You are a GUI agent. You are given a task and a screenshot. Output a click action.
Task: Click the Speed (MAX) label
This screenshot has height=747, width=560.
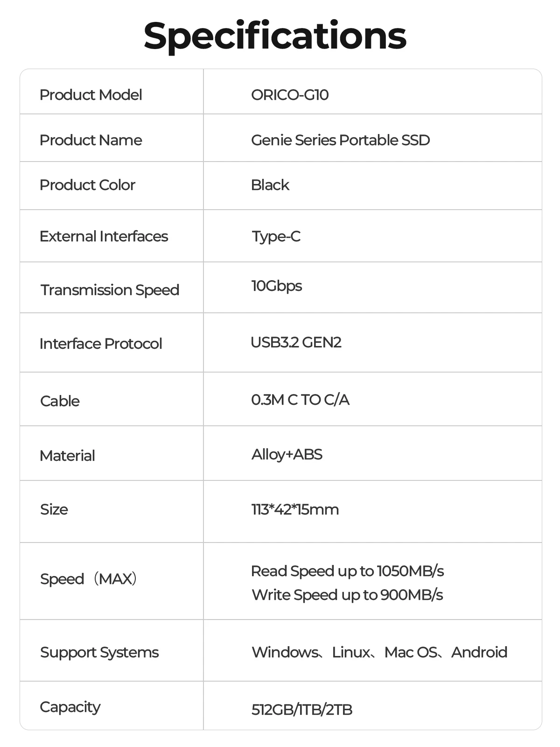(x=89, y=579)
